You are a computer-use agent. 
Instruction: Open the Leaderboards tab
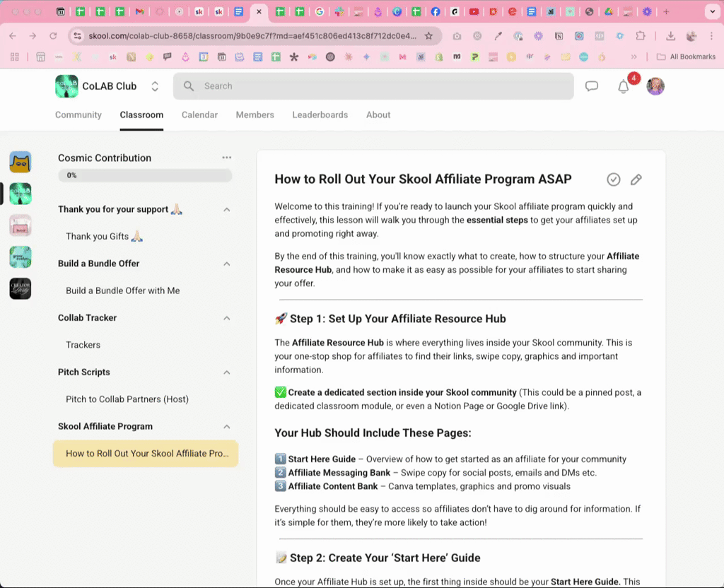coord(320,115)
